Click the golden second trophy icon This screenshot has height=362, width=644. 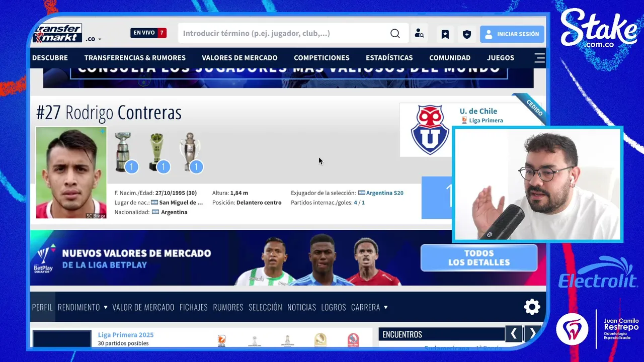(x=156, y=151)
